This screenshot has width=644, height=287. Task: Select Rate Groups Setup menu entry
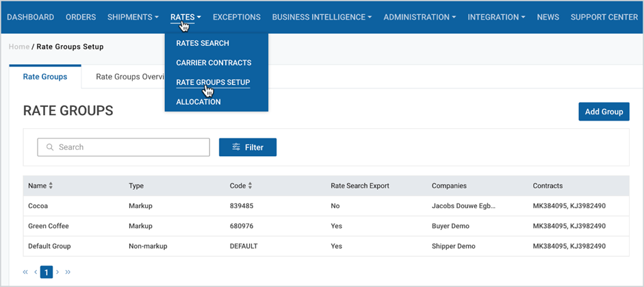pyautogui.click(x=213, y=82)
